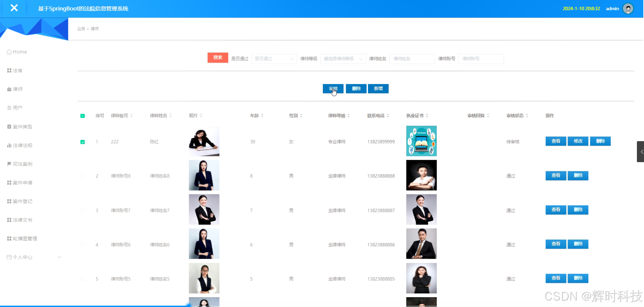Sort by the 律师姓名 column
This screenshot has width=644, height=307.
click(170, 116)
